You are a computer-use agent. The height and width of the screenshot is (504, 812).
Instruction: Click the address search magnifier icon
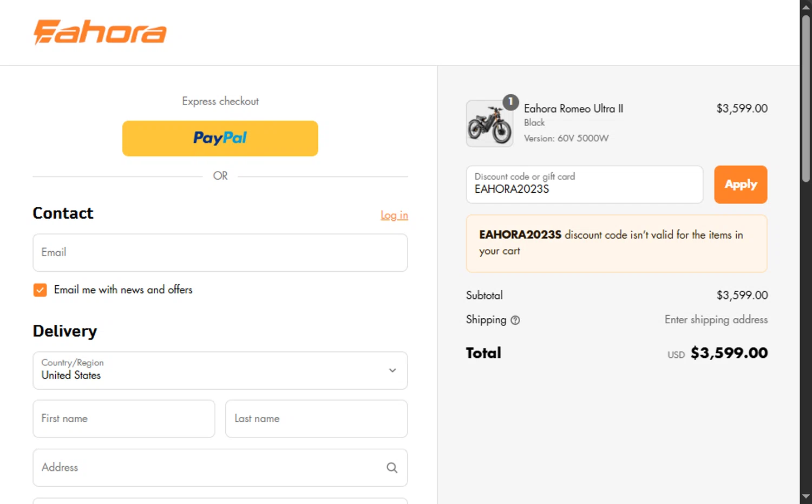click(x=392, y=467)
